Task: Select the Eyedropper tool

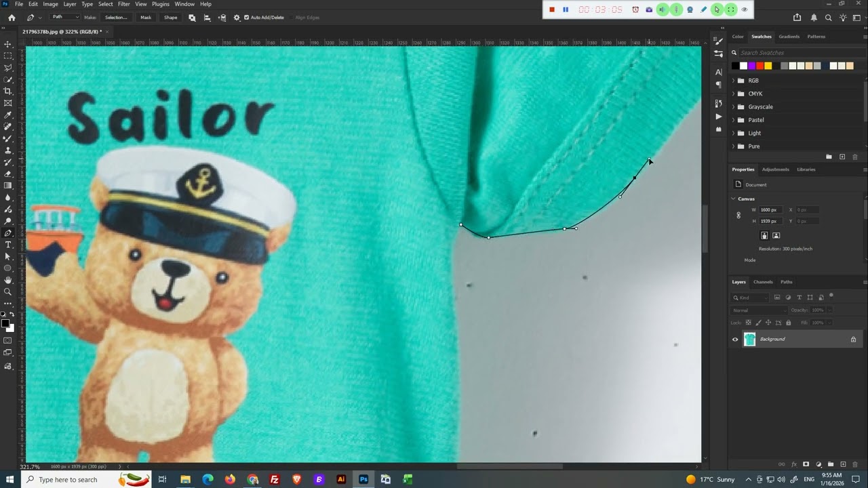Action: [8, 115]
